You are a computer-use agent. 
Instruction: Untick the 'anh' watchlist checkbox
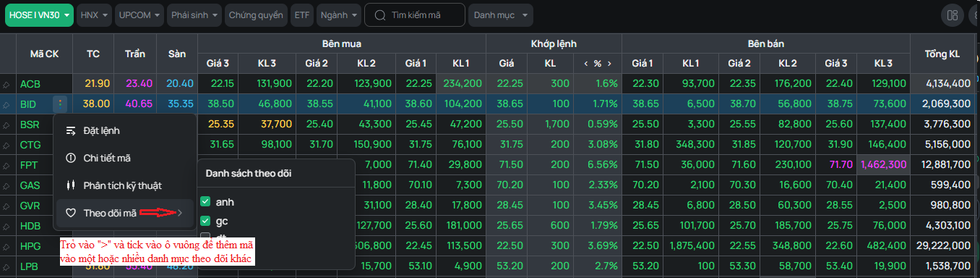[205, 201]
